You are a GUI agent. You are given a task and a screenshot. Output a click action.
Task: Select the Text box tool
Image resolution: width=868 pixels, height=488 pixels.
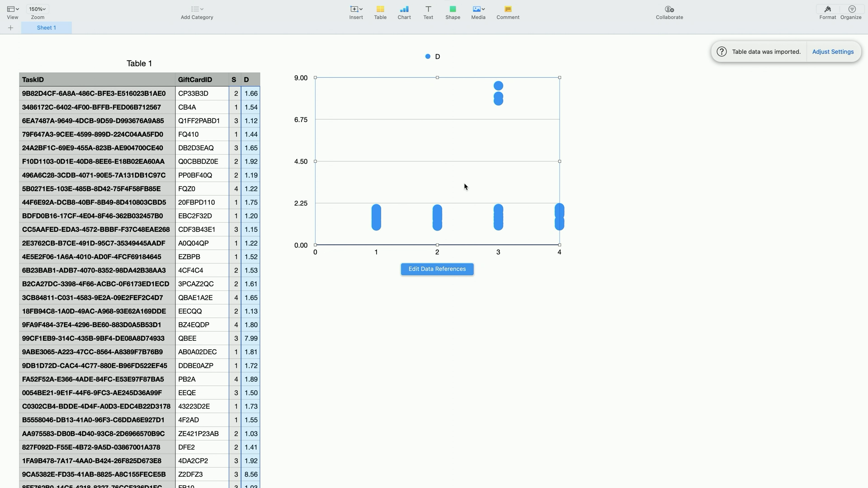[428, 9]
